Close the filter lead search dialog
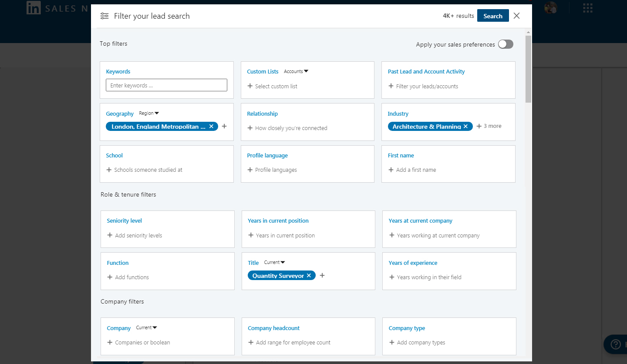Image resolution: width=627 pixels, height=364 pixels. click(516, 16)
